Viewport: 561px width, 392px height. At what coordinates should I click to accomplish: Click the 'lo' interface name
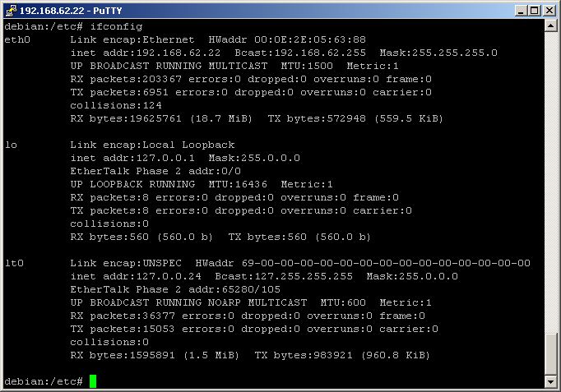(x=11, y=145)
